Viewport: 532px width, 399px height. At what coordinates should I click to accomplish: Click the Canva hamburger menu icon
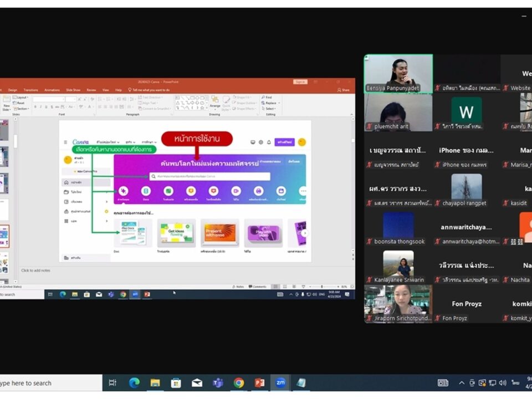tap(65, 142)
